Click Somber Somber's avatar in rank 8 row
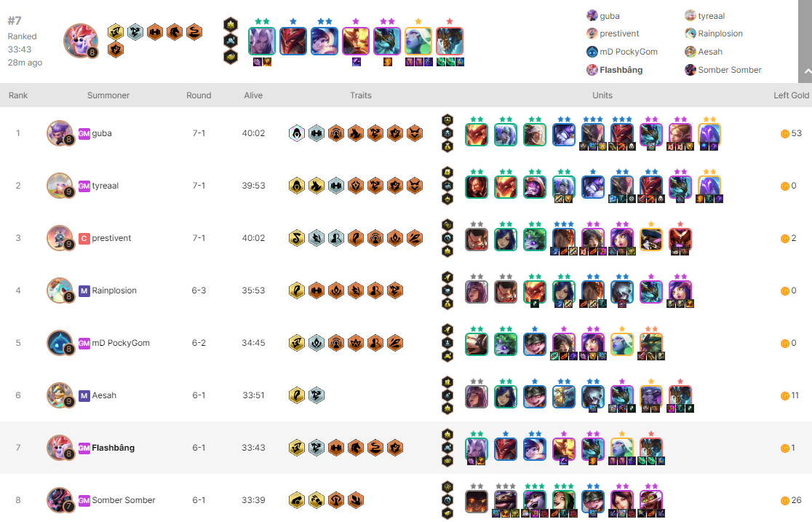 (x=60, y=499)
